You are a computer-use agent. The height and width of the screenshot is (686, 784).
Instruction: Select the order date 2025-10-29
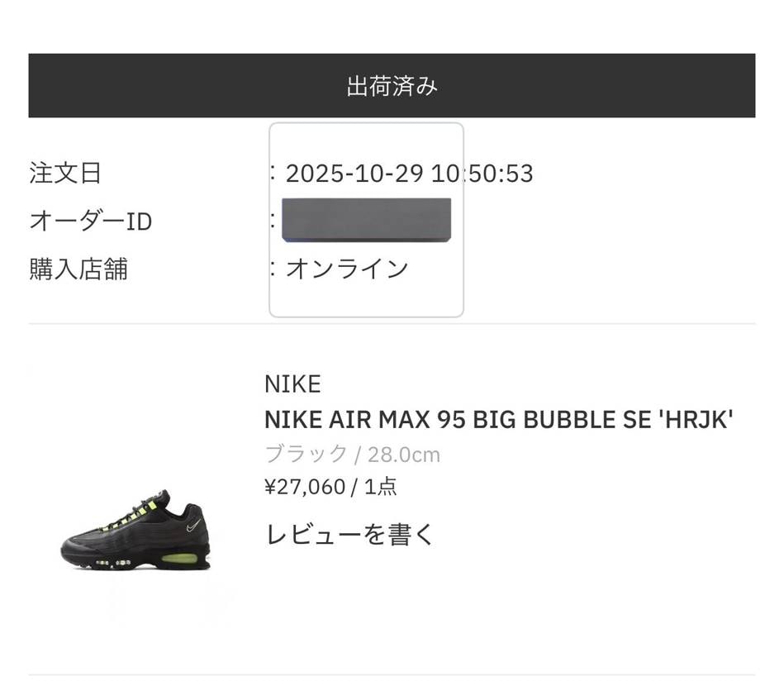pos(354,174)
